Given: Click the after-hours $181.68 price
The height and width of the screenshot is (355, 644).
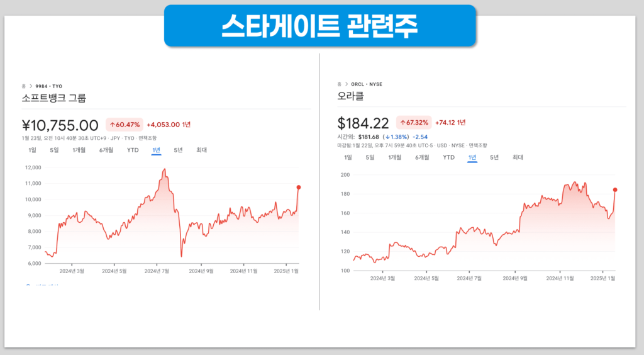Looking at the screenshot, I should point(369,137).
